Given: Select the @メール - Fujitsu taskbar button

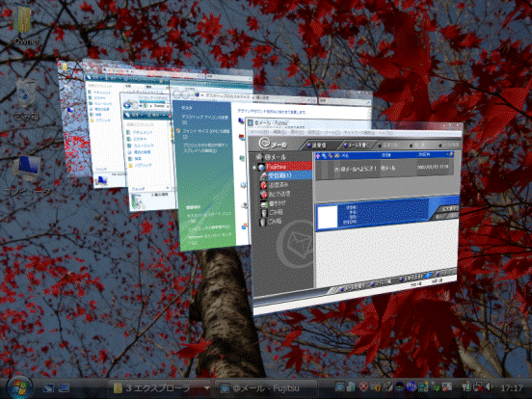Looking at the screenshot, I should pos(265,388).
